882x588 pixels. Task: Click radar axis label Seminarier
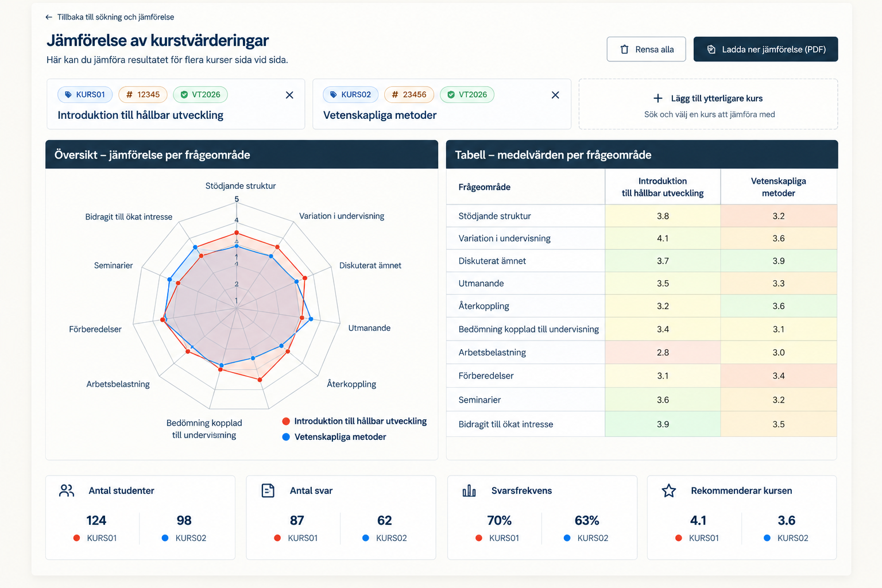click(114, 266)
